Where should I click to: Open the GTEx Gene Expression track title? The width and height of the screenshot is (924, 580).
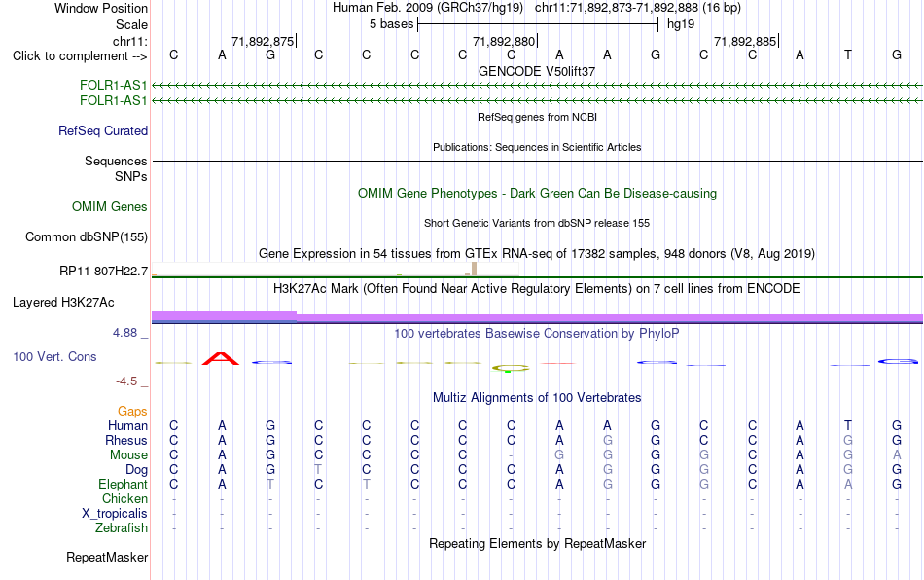click(x=537, y=253)
